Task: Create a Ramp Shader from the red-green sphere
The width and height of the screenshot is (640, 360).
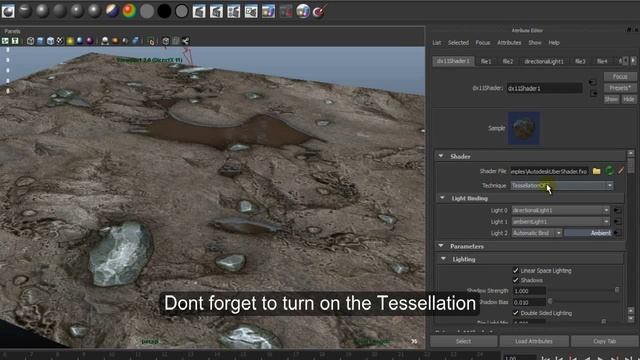Action: [x=129, y=11]
